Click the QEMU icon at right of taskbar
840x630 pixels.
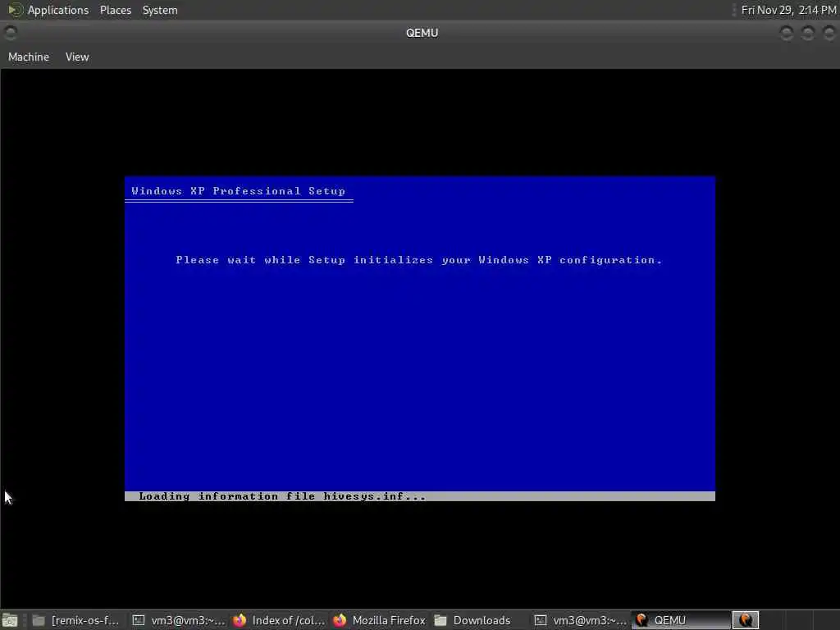tap(745, 620)
